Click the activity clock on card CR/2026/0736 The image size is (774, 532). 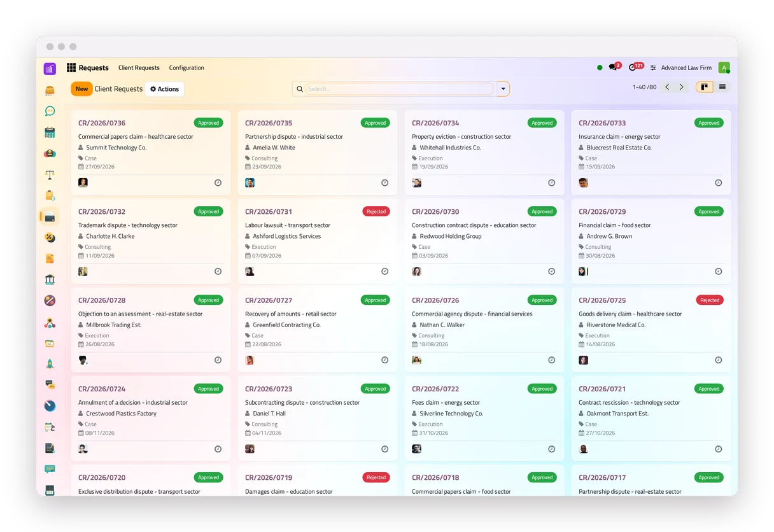[x=218, y=183]
